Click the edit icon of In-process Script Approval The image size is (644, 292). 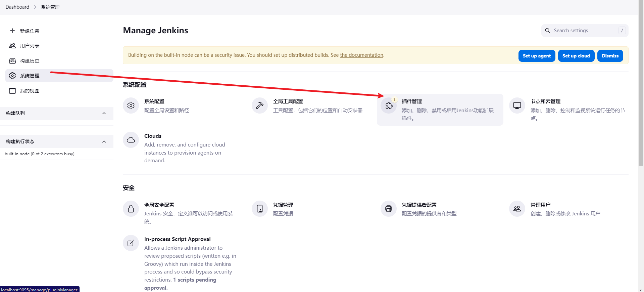[x=131, y=243]
